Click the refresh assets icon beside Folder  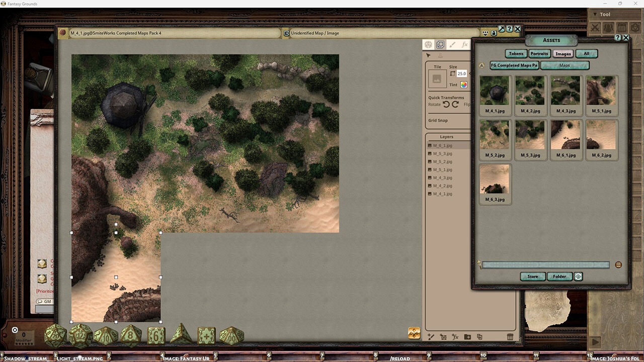(x=579, y=277)
